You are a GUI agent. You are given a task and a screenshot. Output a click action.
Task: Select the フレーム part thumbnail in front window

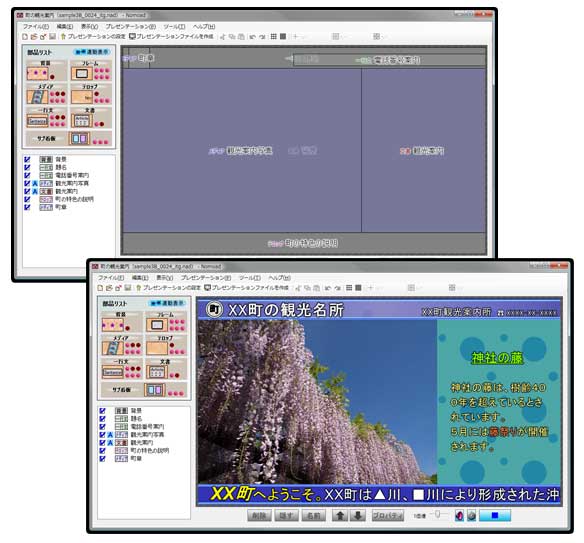pos(157,325)
